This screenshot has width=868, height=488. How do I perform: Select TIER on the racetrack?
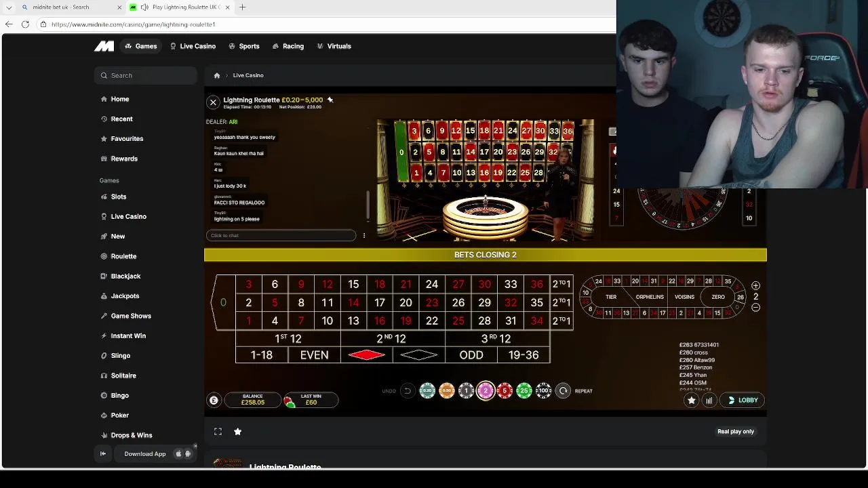coord(611,297)
